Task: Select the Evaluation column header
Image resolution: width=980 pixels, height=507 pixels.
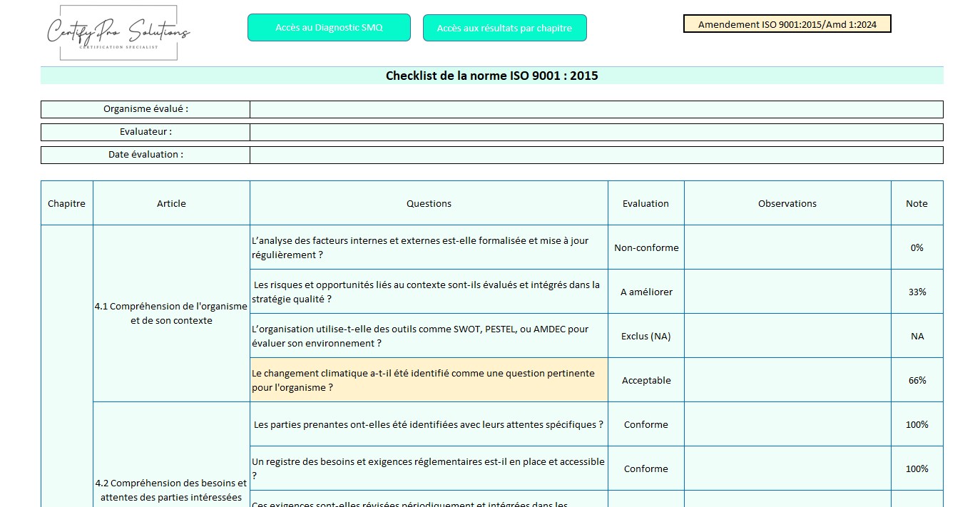Action: (x=646, y=203)
